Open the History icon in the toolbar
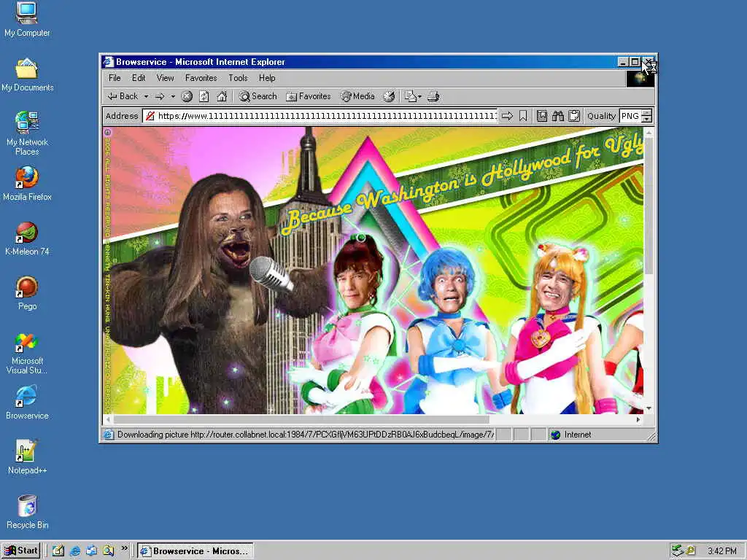Screen dimensions: 747x560 coord(390,96)
